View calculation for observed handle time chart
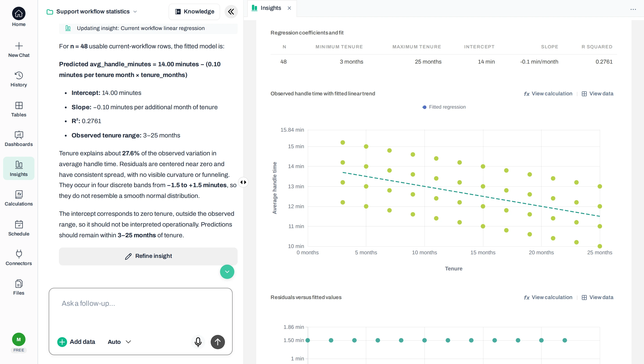644x364 pixels. click(548, 94)
